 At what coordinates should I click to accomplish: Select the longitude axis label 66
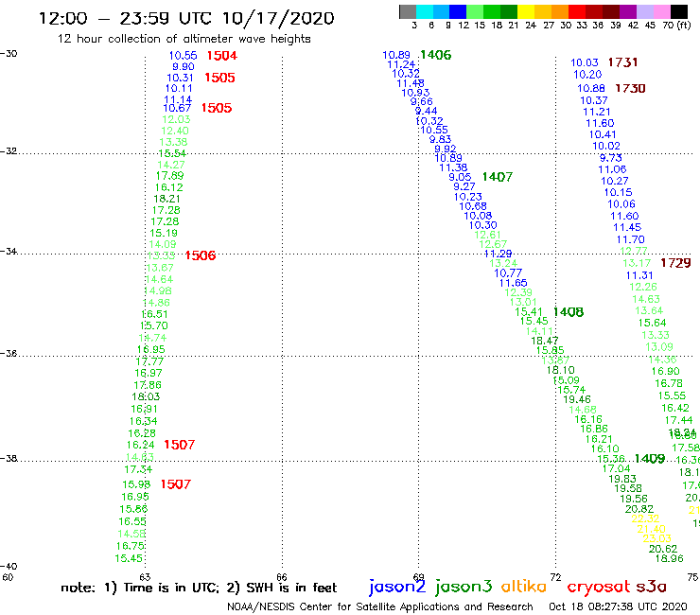(x=282, y=577)
